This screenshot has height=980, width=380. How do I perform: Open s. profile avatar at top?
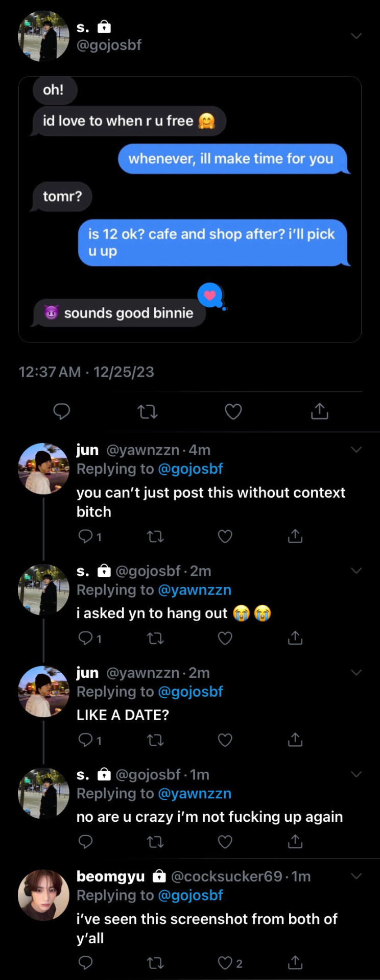click(43, 36)
